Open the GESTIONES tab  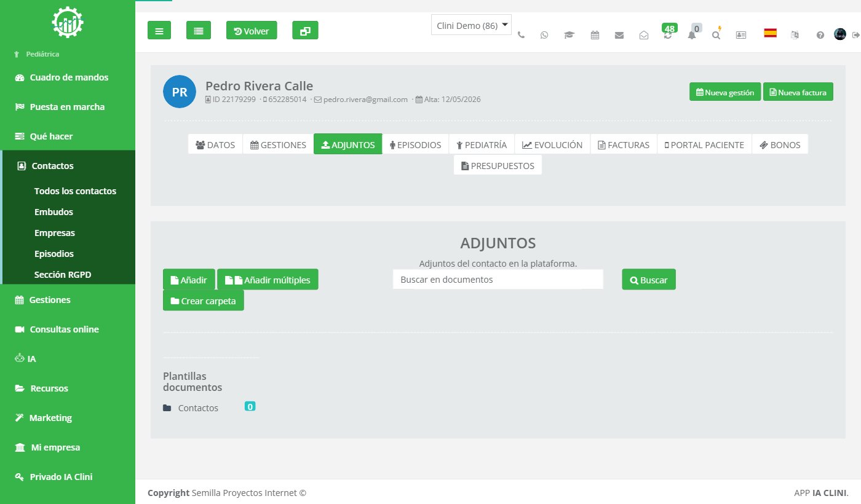278,144
